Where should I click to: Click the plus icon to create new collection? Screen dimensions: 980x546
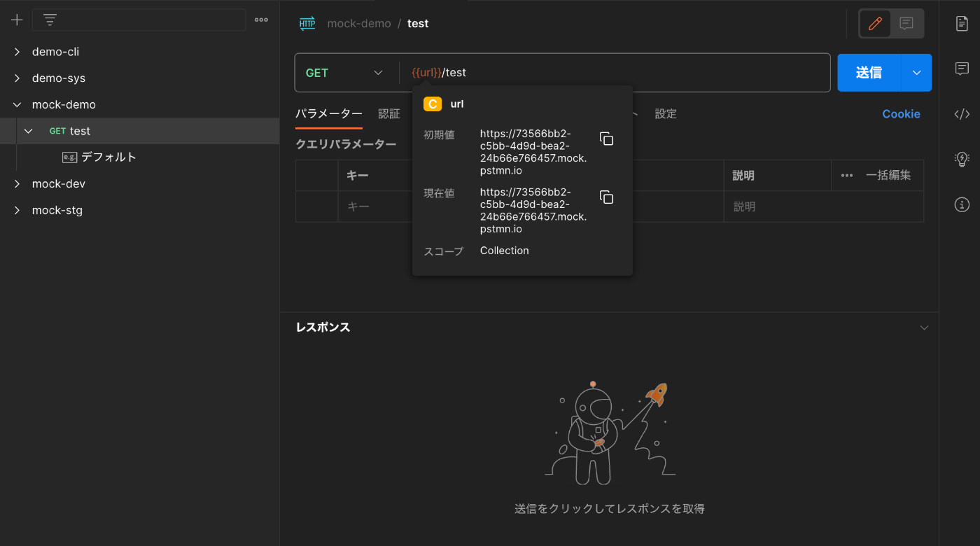pyautogui.click(x=17, y=20)
